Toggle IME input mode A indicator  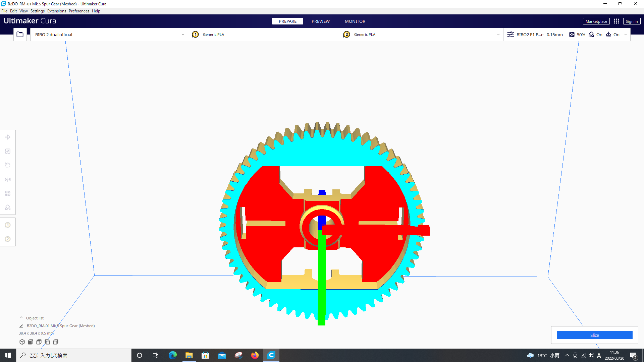(x=599, y=355)
